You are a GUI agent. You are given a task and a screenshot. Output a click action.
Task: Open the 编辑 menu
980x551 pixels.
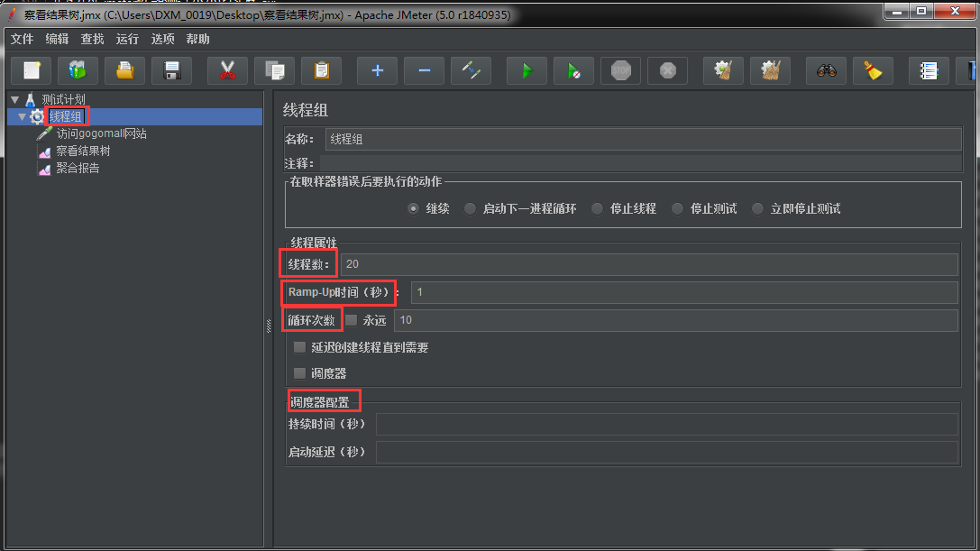tap(57, 39)
